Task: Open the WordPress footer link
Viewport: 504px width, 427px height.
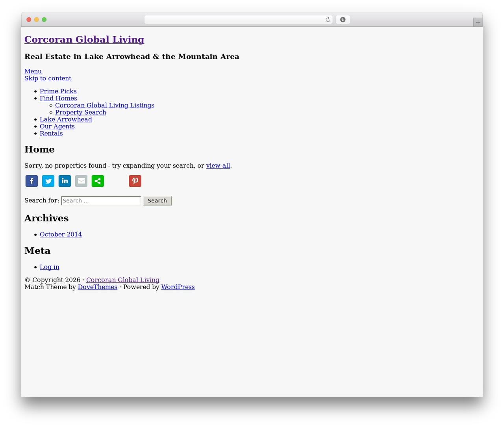Action: pyautogui.click(x=178, y=287)
